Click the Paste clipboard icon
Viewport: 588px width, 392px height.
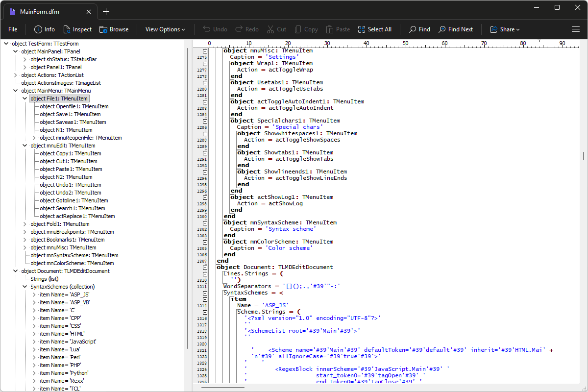pyautogui.click(x=330, y=29)
